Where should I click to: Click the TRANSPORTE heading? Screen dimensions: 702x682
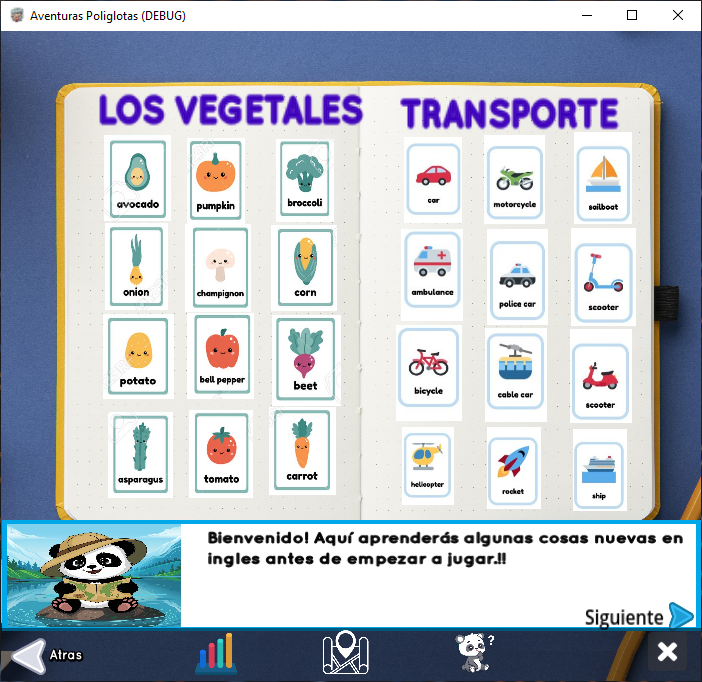pos(509,114)
